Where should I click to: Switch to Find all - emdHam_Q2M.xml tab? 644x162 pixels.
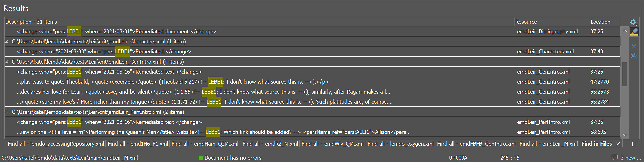[x=205, y=144]
